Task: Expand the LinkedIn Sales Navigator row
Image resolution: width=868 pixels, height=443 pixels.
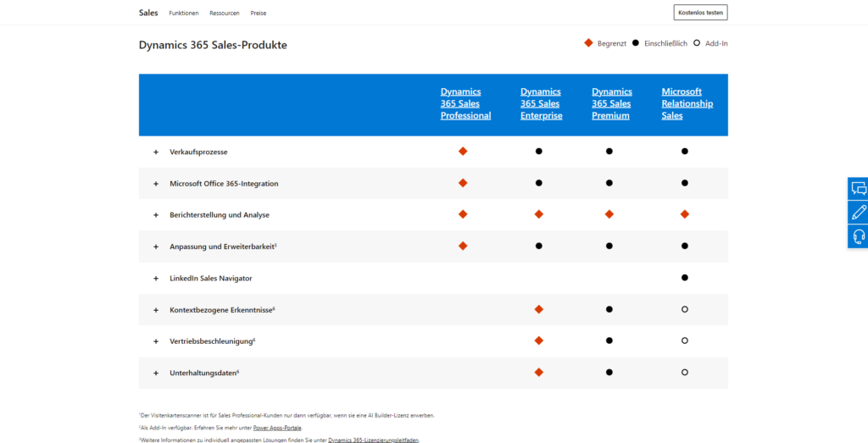Action: point(156,278)
